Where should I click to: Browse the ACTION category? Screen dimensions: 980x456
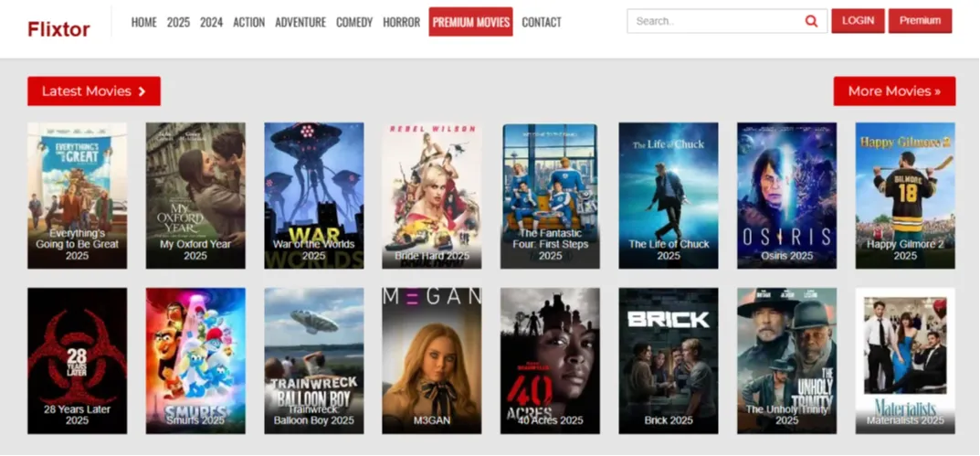coord(248,23)
